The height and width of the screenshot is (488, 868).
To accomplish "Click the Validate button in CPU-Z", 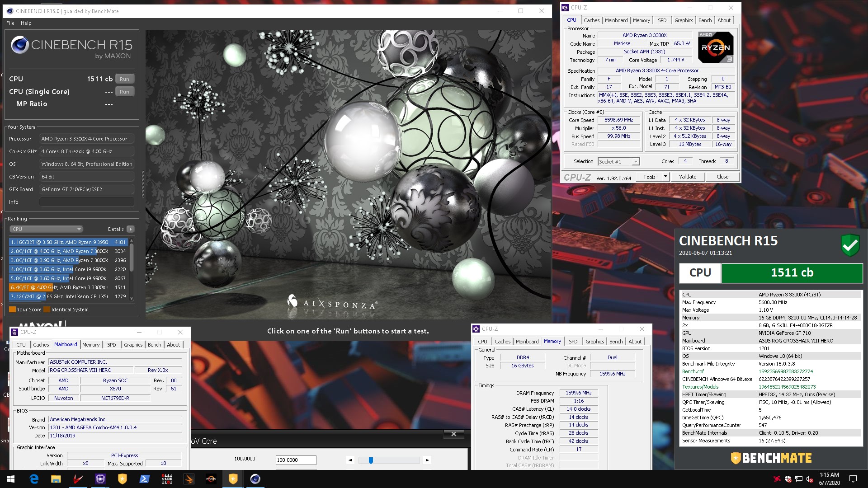I will [x=687, y=177].
